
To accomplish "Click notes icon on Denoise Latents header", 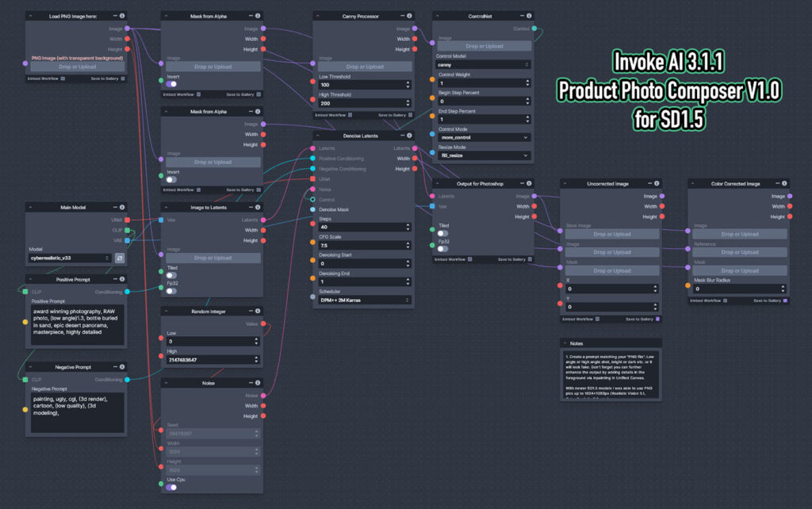I will click(x=402, y=136).
